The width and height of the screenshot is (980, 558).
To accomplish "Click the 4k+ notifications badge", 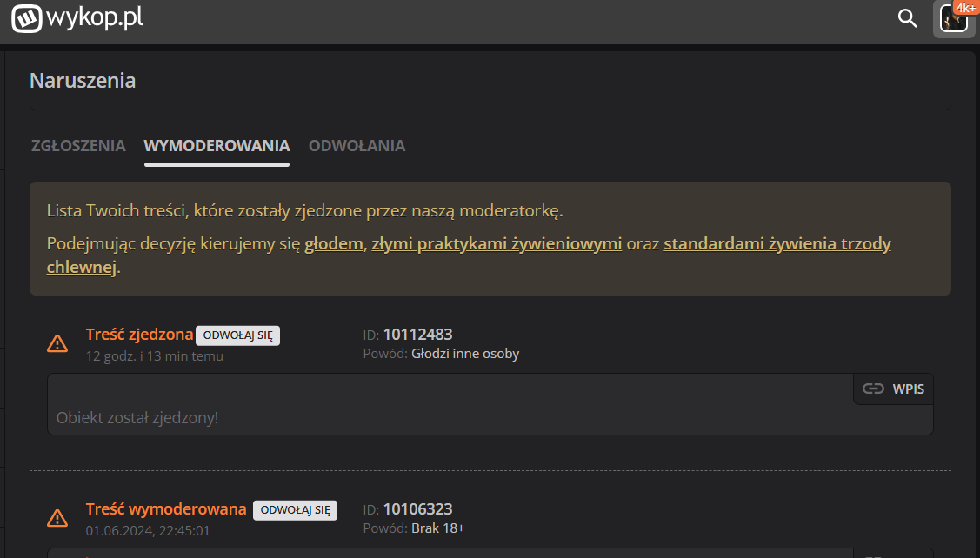I will coord(965,7).
